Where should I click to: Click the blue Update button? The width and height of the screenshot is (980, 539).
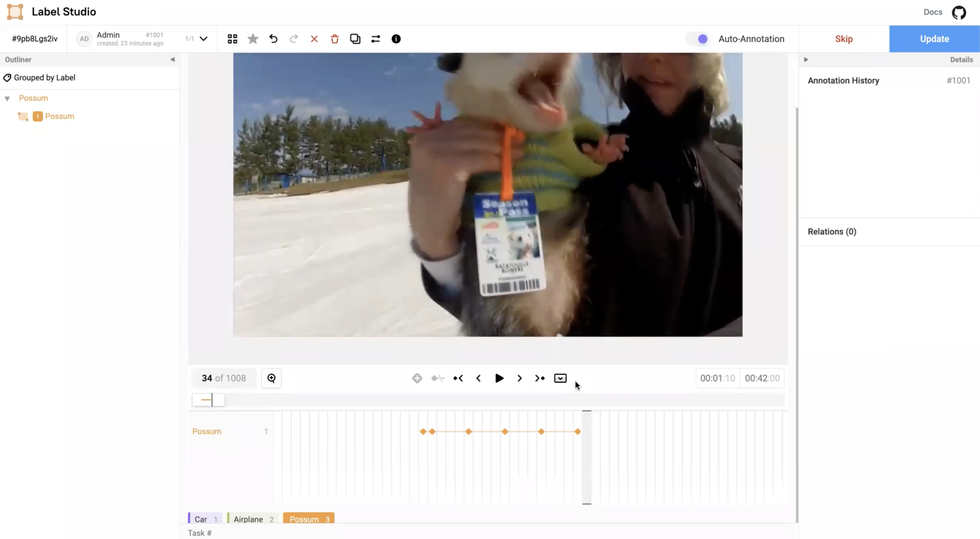point(934,39)
